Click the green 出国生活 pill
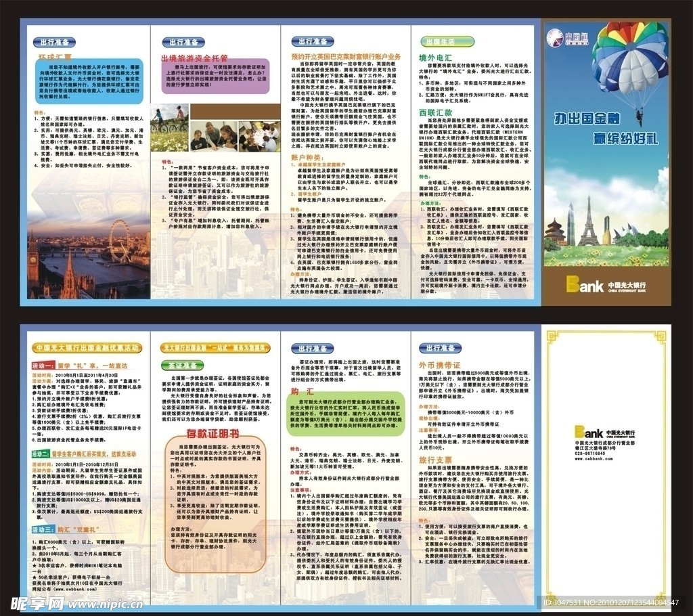Image resolution: width=693 pixels, height=616 pixels. click(448, 41)
